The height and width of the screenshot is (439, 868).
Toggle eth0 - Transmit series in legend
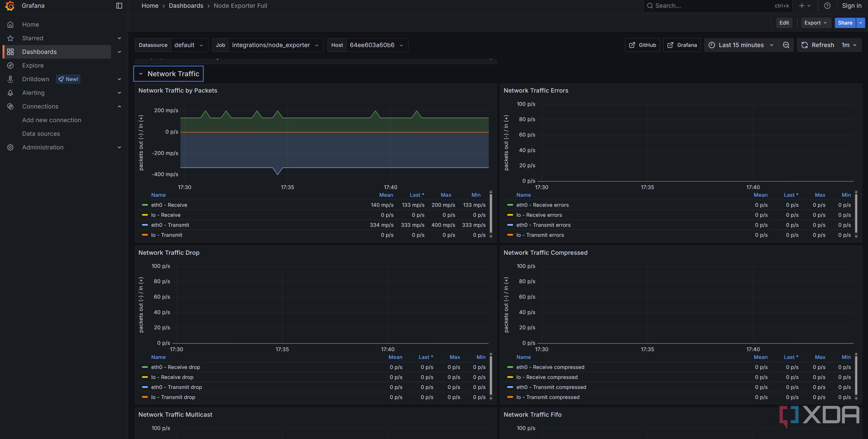click(170, 225)
